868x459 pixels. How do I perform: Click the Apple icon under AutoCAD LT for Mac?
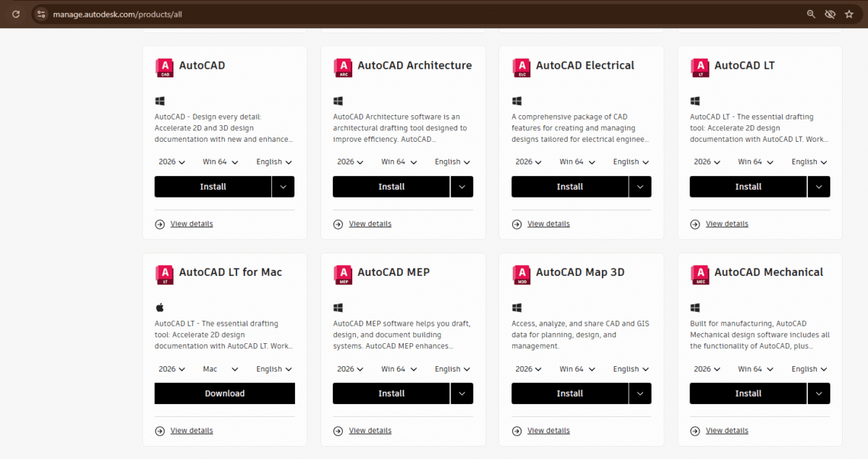160,306
